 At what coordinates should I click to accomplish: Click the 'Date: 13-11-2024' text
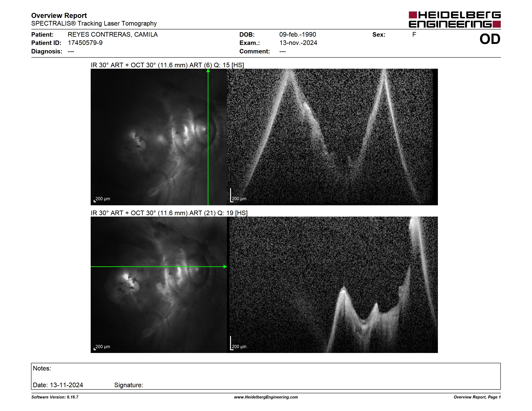tap(58, 385)
